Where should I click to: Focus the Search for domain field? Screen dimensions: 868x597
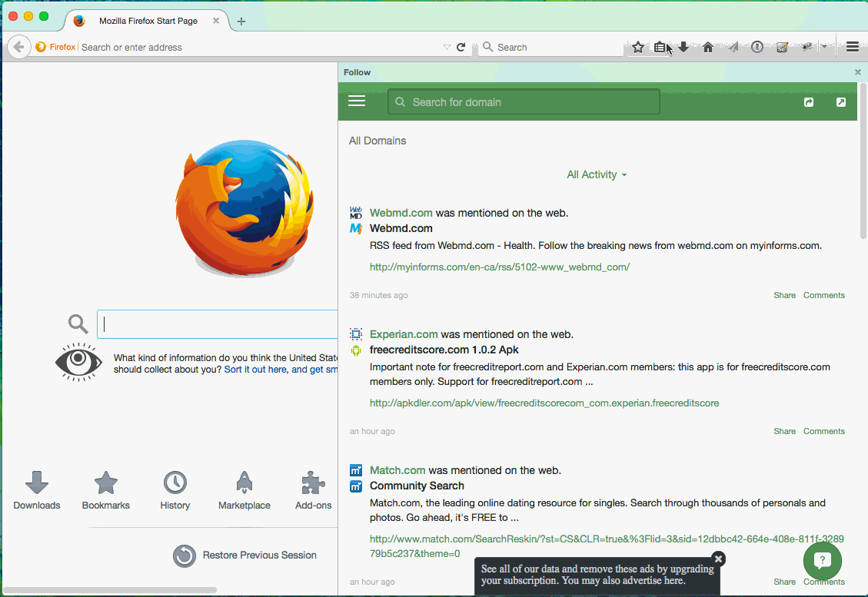point(524,102)
